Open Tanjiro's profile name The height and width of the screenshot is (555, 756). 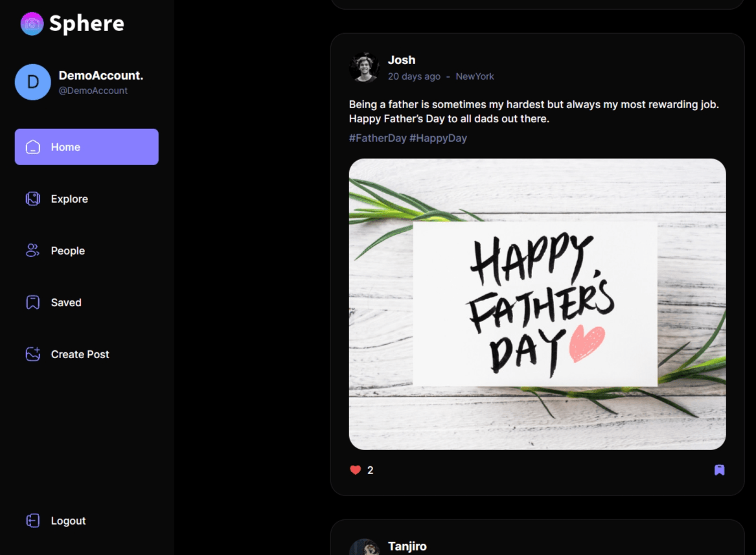pyautogui.click(x=407, y=547)
